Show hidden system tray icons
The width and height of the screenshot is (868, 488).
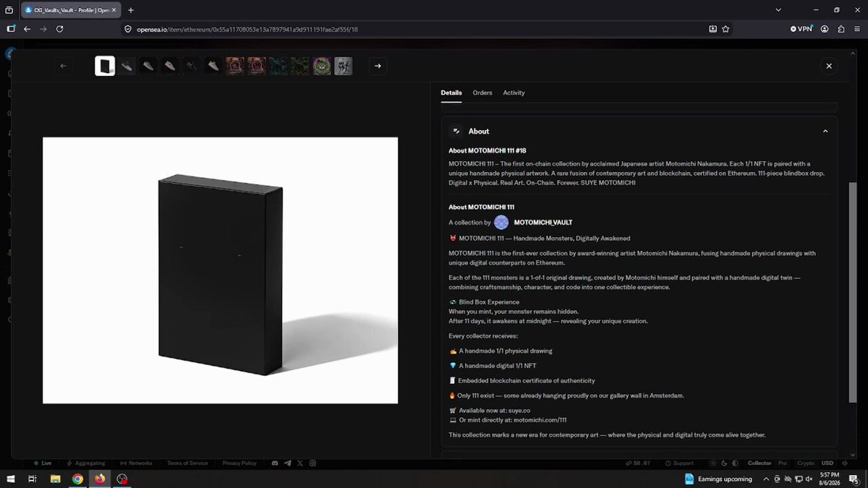click(767, 479)
